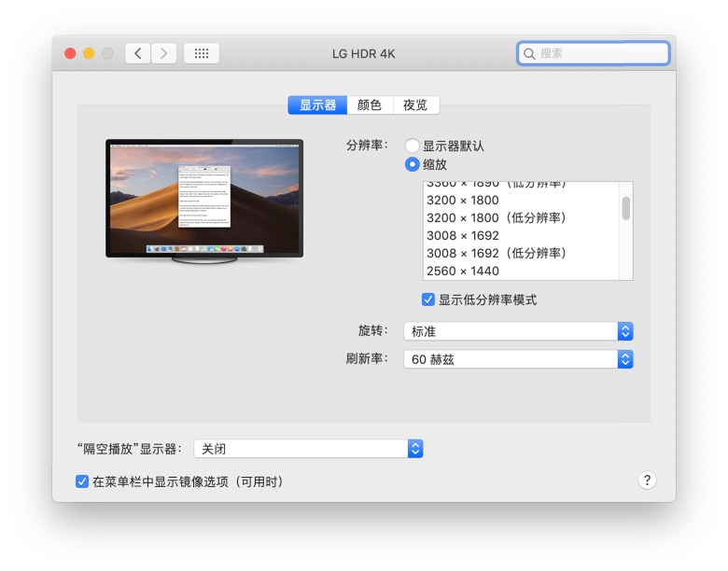Select the 显示器默认 radio option
728x571 pixels.
pos(412,146)
